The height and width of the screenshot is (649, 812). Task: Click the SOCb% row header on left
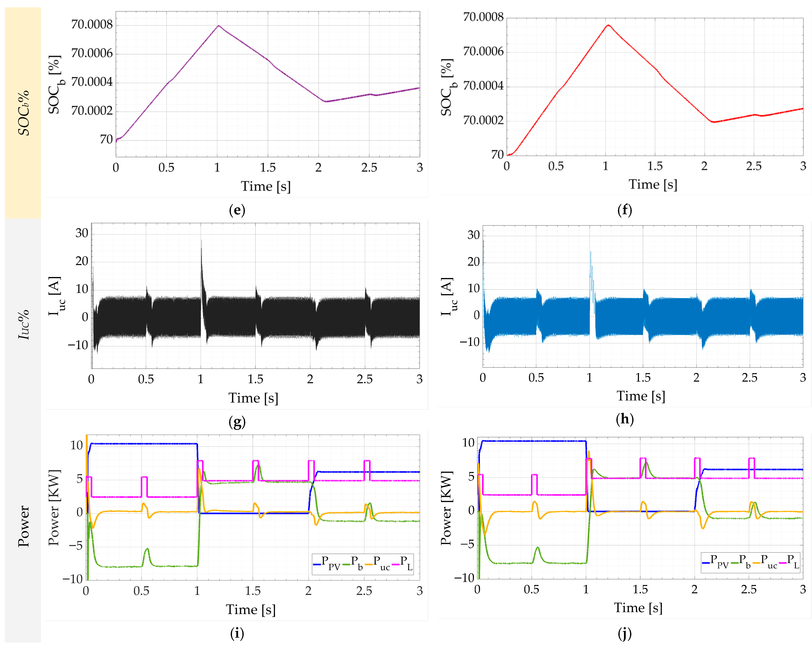tap(23, 113)
